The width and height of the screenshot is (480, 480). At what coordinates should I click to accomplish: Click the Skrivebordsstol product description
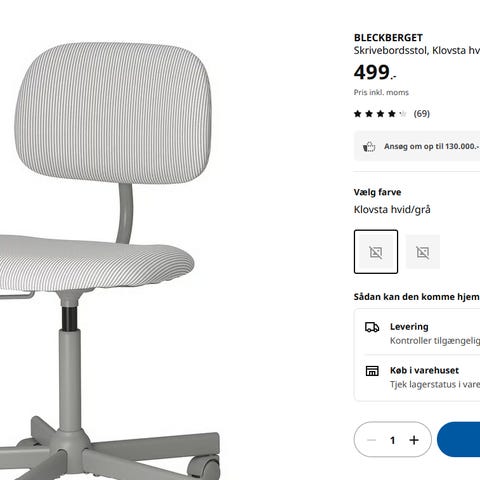[417, 51]
